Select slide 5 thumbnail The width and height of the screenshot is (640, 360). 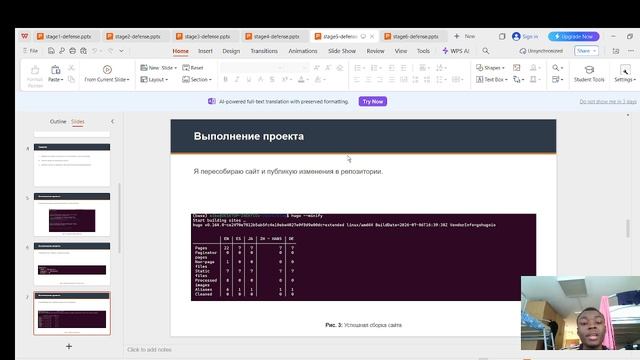[72, 214]
